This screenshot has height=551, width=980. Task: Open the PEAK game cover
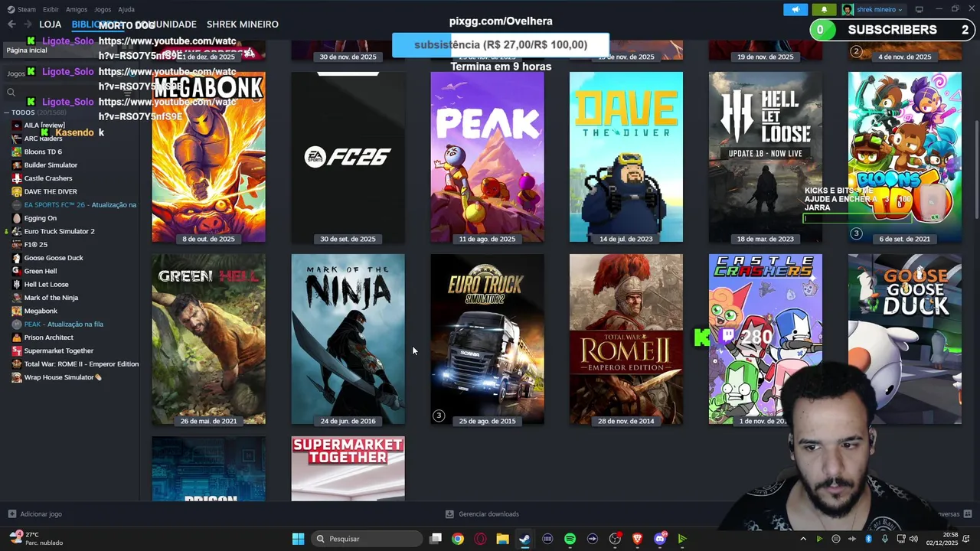tap(487, 157)
